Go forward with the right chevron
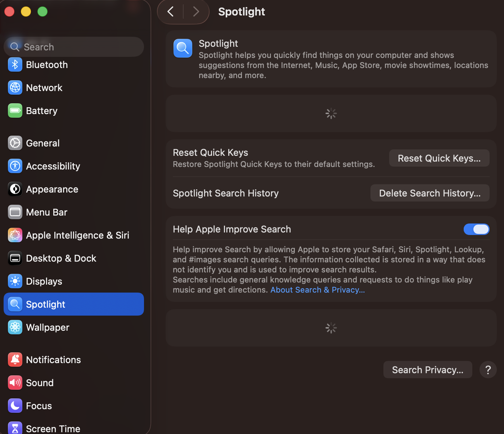The width and height of the screenshot is (504, 434). [x=196, y=12]
